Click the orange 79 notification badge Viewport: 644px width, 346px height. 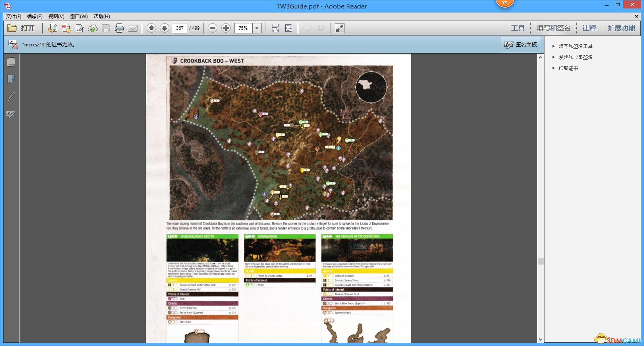tap(505, 3)
